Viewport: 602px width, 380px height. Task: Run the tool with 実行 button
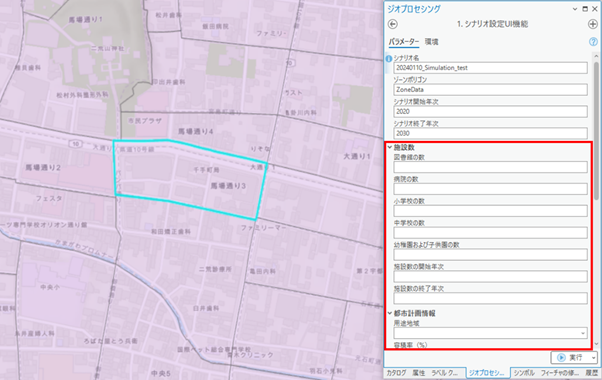pos(571,358)
